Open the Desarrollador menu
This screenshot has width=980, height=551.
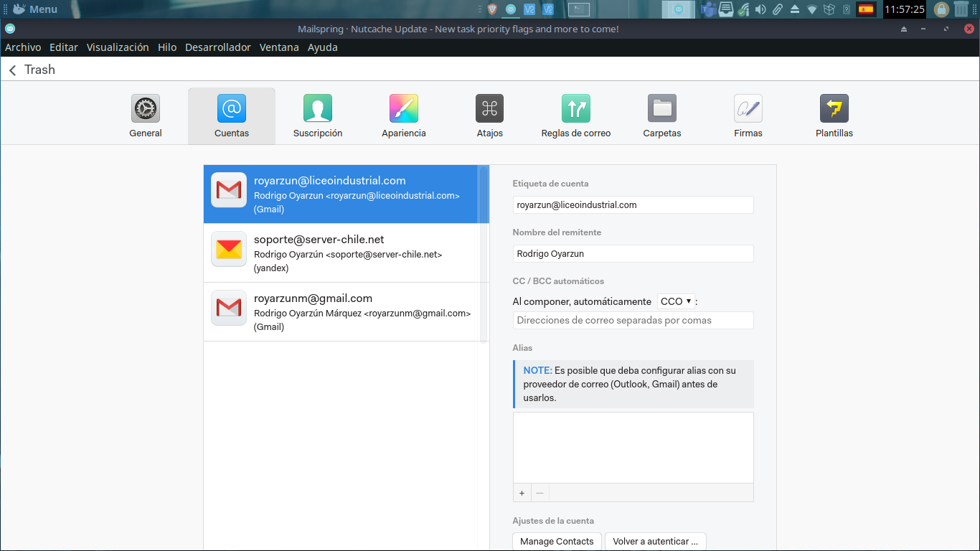tap(218, 47)
